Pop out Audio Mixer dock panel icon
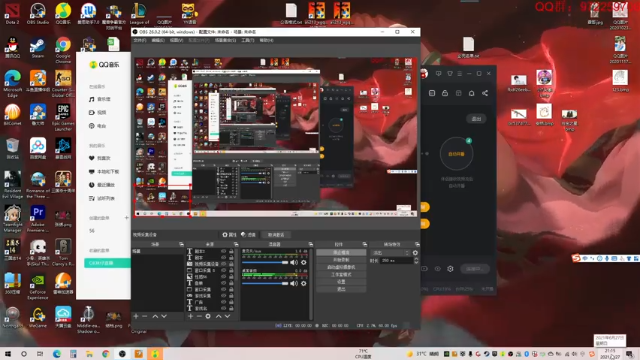This screenshot has height=360, width=640. (311, 244)
